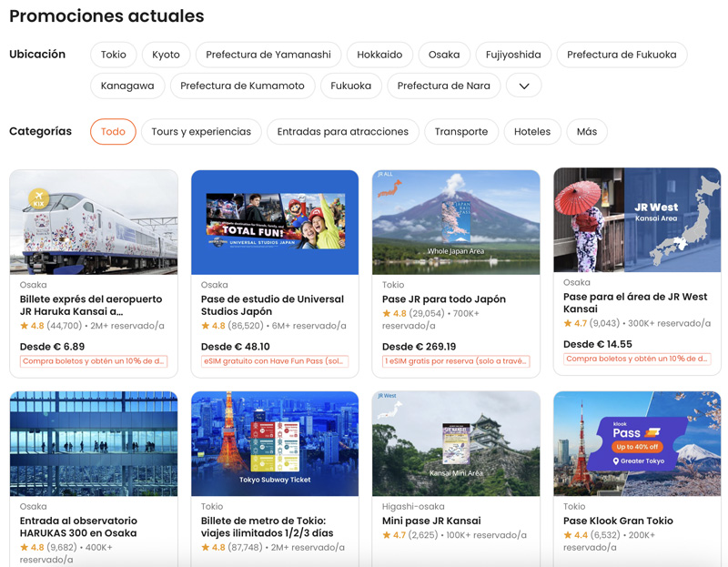Pick Prefectura de Fukuoka chip
The image size is (728, 567).
[622, 55]
